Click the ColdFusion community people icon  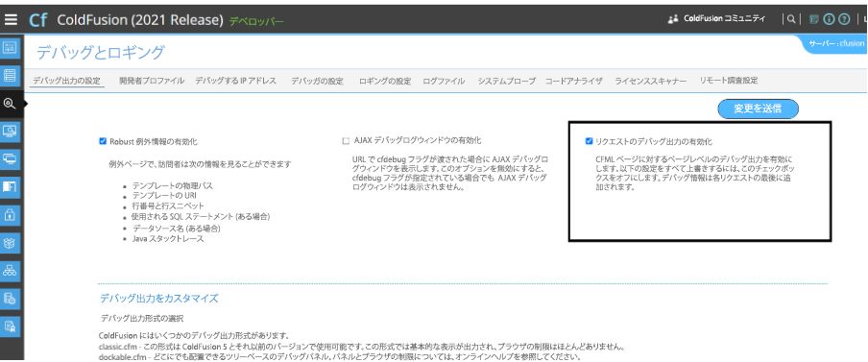673,19
